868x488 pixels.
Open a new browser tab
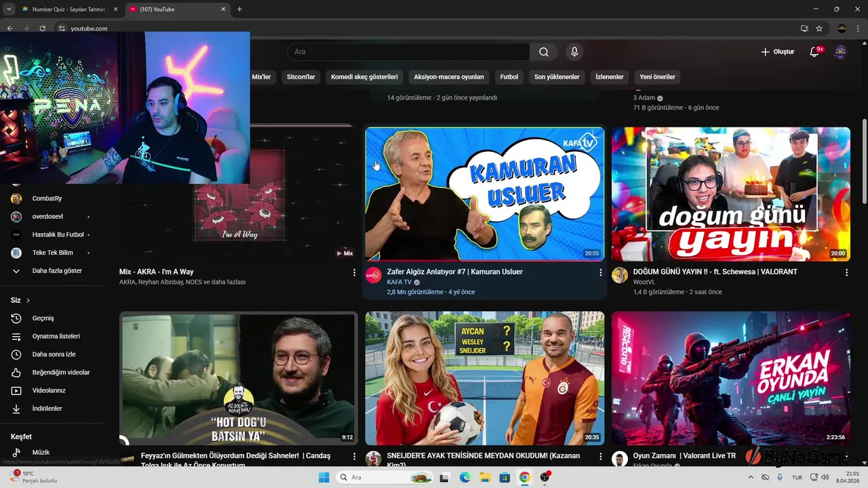click(239, 9)
